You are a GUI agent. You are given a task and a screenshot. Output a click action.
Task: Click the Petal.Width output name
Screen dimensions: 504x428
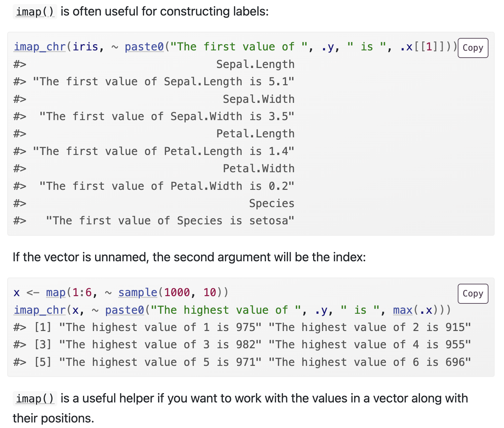(x=259, y=169)
